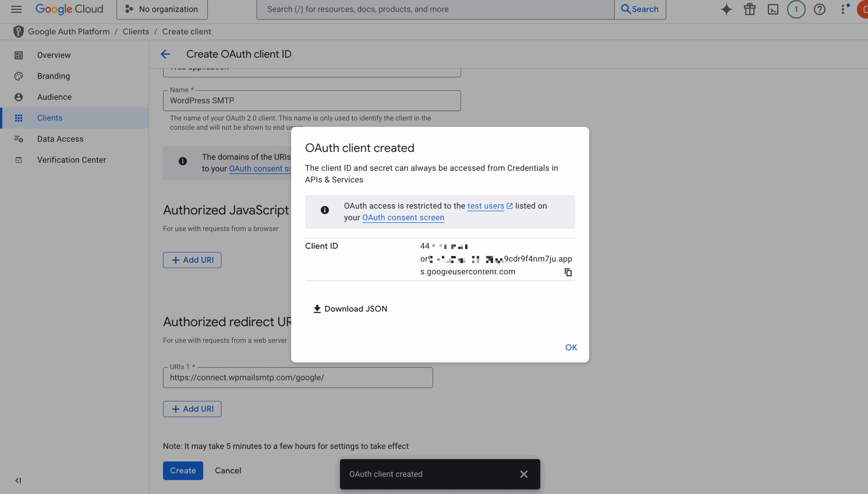Click the Overview dashboard icon
The width and height of the screenshot is (868, 494).
click(x=19, y=55)
